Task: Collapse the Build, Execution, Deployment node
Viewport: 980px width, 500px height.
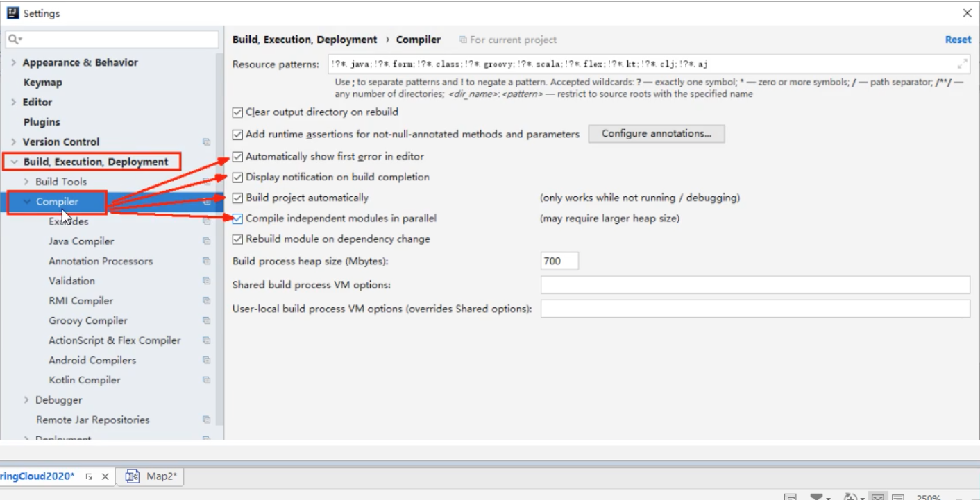Action: click(x=13, y=162)
